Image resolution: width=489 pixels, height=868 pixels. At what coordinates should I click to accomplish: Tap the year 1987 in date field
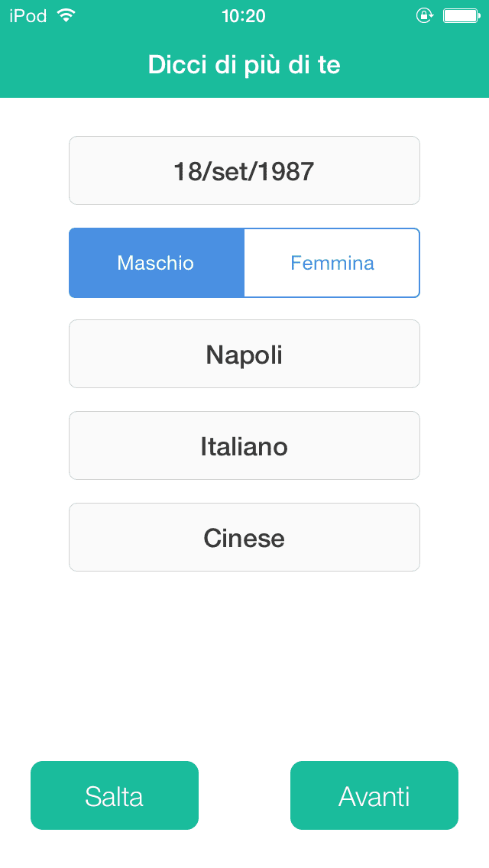pos(287,171)
